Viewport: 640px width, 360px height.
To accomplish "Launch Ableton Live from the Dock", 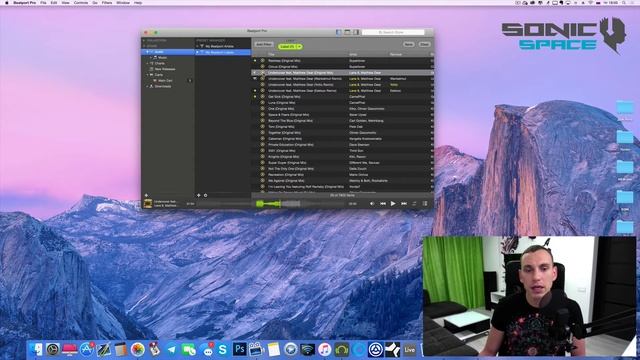I will click(x=409, y=349).
